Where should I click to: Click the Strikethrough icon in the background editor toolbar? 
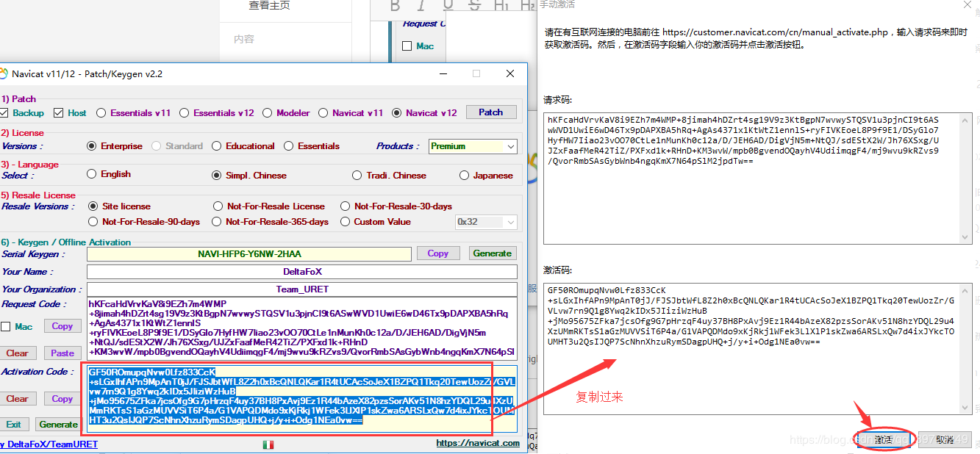475,5
